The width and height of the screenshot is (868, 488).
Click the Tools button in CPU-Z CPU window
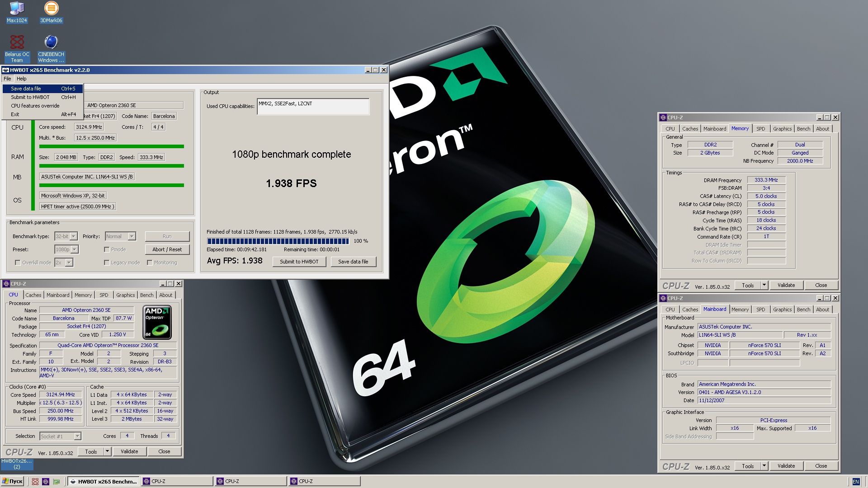click(x=91, y=451)
